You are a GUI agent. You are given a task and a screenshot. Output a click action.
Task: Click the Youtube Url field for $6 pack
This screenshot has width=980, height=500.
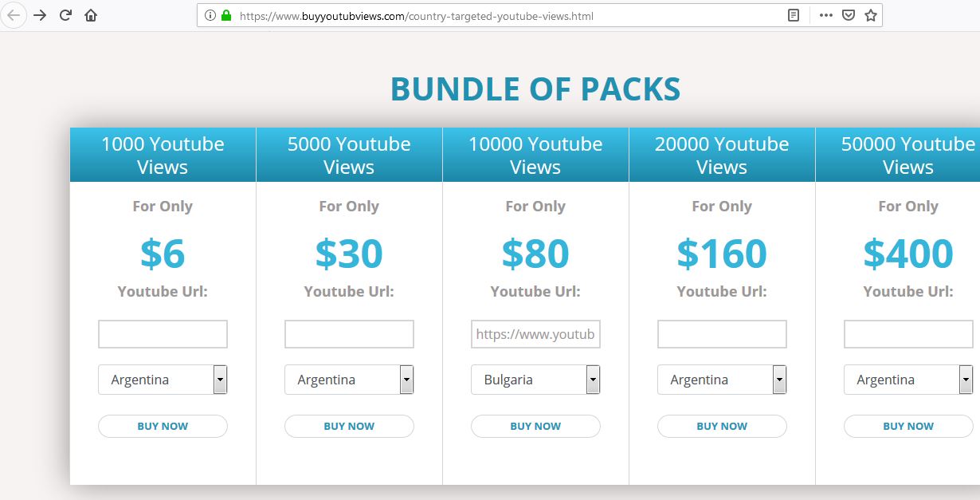point(163,334)
